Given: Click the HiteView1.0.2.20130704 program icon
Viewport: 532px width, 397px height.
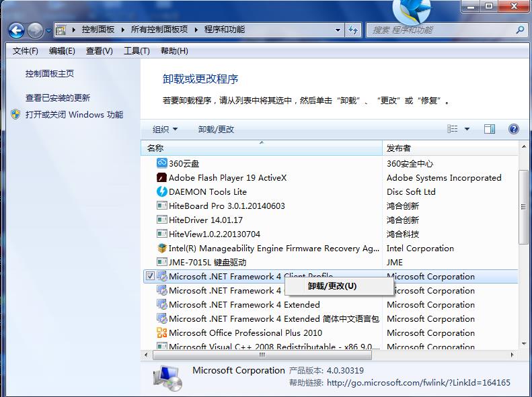Looking at the screenshot, I should click(x=162, y=234).
